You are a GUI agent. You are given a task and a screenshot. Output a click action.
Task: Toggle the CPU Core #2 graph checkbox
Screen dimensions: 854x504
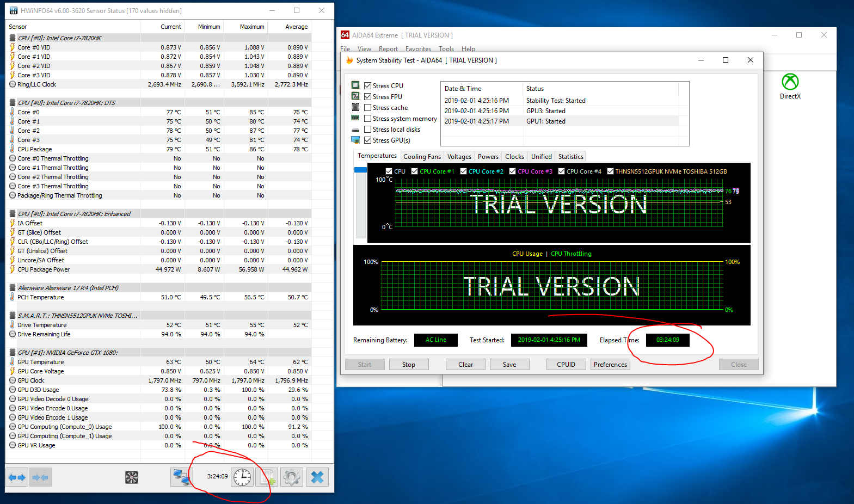pyautogui.click(x=463, y=171)
